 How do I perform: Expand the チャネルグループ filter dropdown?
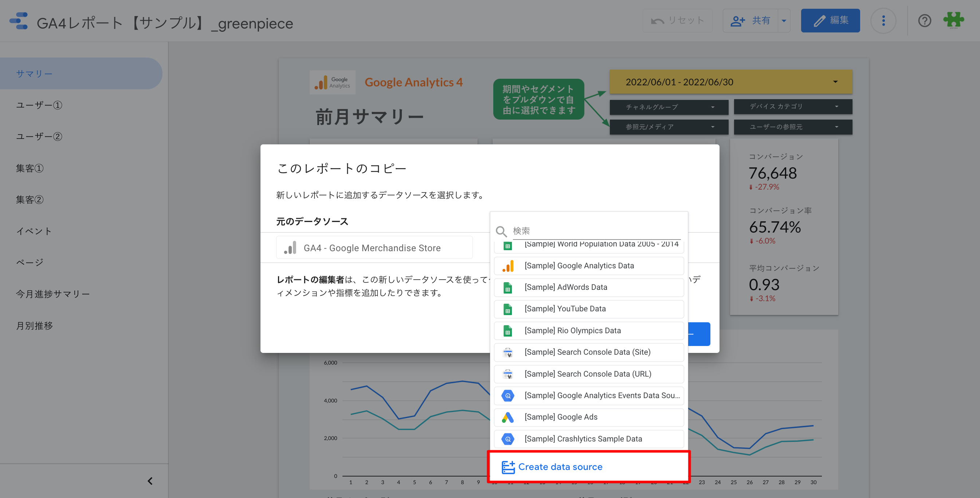pyautogui.click(x=669, y=107)
